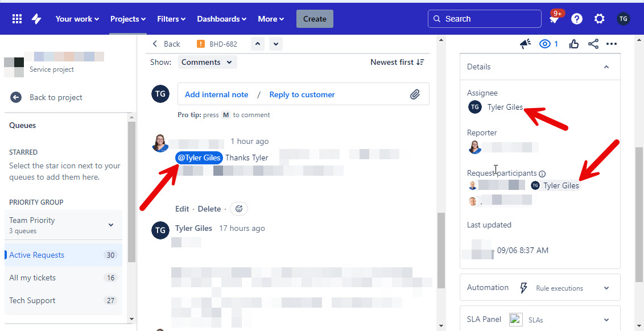Open the Projects menu

128,19
